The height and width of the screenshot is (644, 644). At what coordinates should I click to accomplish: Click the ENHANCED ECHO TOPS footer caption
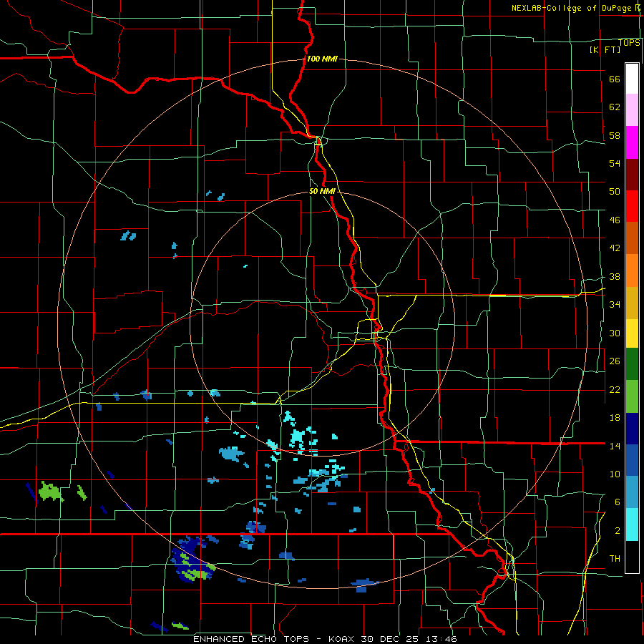tap(250, 639)
